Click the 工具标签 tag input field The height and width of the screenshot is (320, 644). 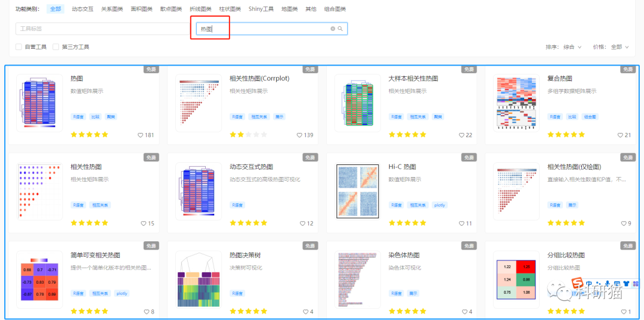click(103, 29)
